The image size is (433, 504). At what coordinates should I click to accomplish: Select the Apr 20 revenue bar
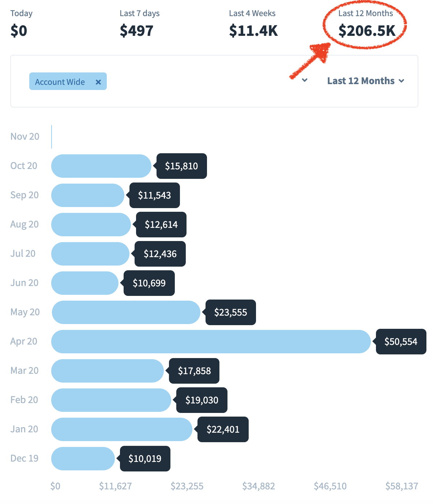coord(211,342)
